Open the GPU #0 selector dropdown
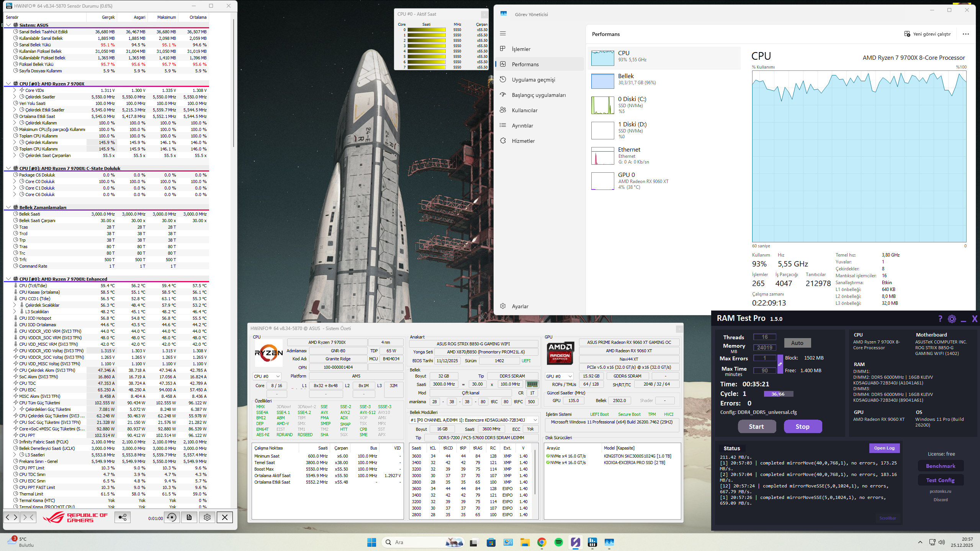980x551 pixels. point(559,376)
